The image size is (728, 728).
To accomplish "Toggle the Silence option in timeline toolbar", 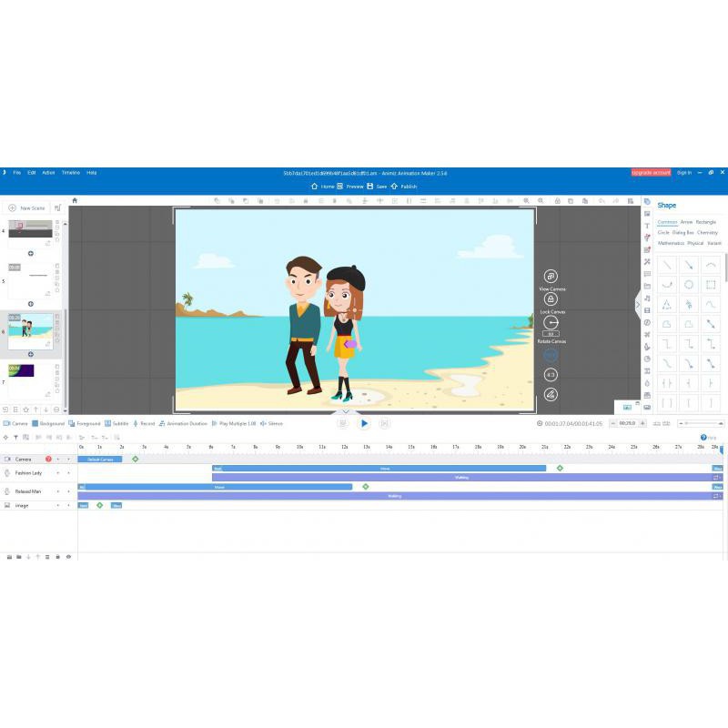I will 271,423.
